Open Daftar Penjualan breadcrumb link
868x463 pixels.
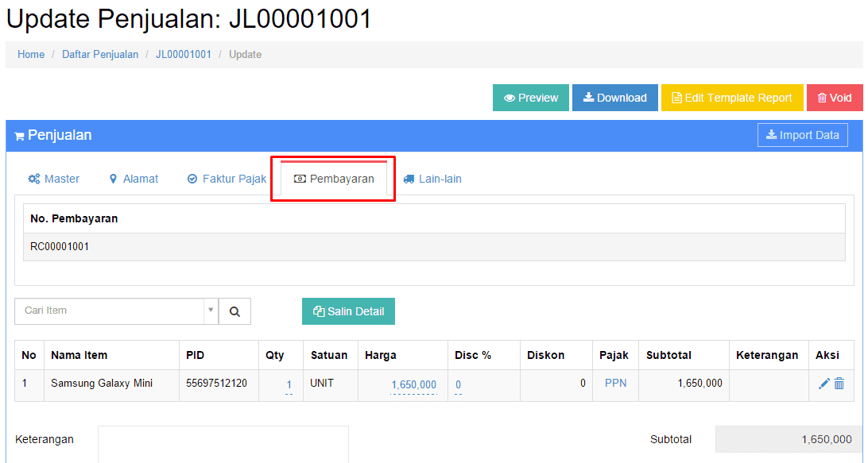click(100, 55)
